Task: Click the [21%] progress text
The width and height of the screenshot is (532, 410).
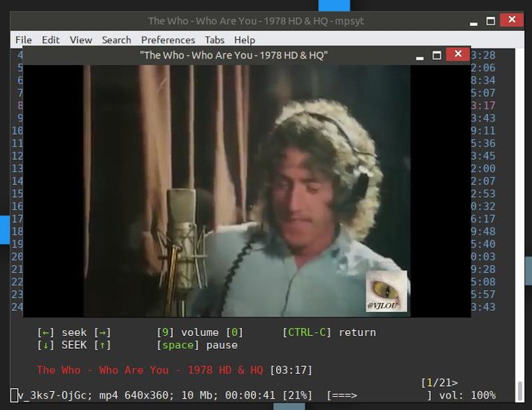Action: [297, 395]
